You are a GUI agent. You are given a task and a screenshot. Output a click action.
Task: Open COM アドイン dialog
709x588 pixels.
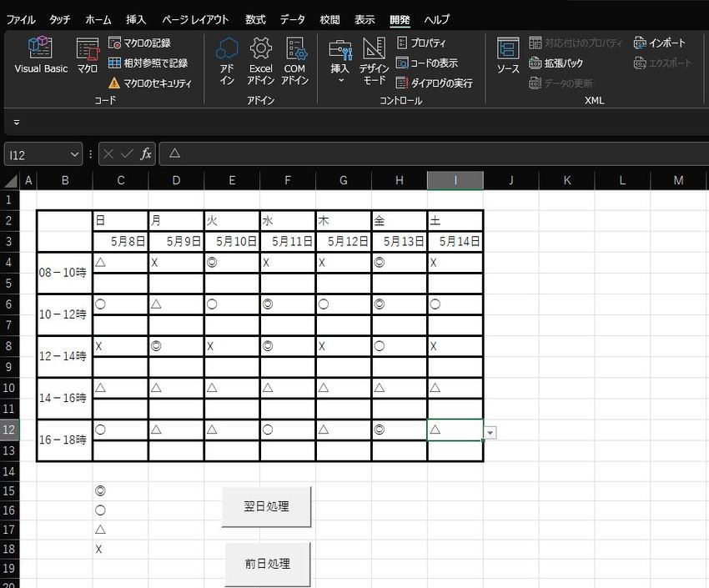click(x=294, y=61)
